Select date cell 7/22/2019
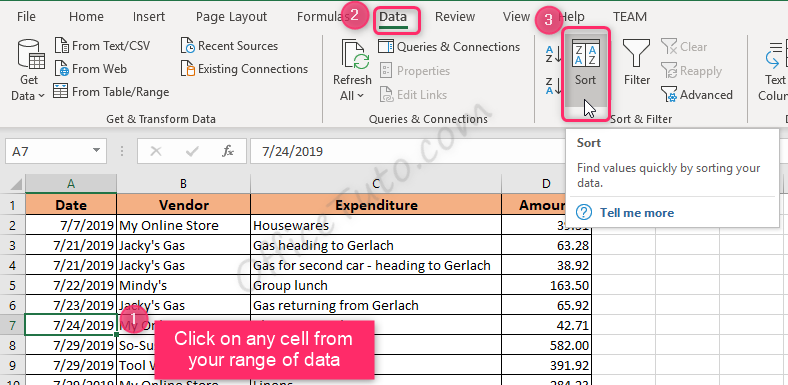The width and height of the screenshot is (788, 385). tap(71, 285)
